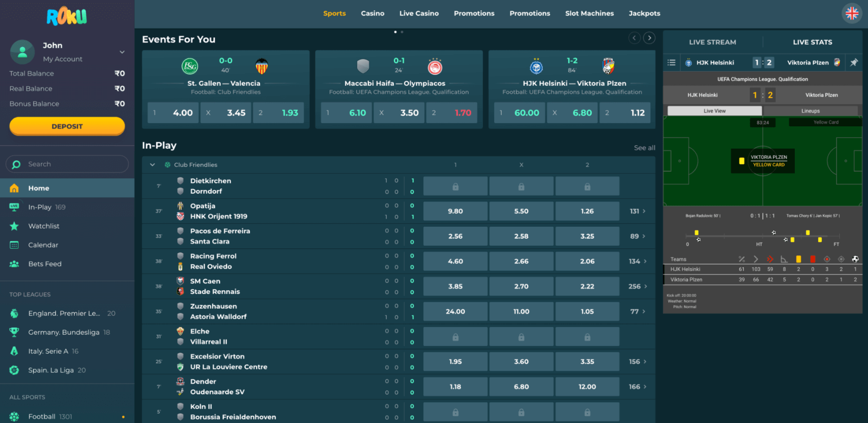868x423 pixels.
Task: Open 131 more markets for Opatija match
Action: tap(637, 211)
